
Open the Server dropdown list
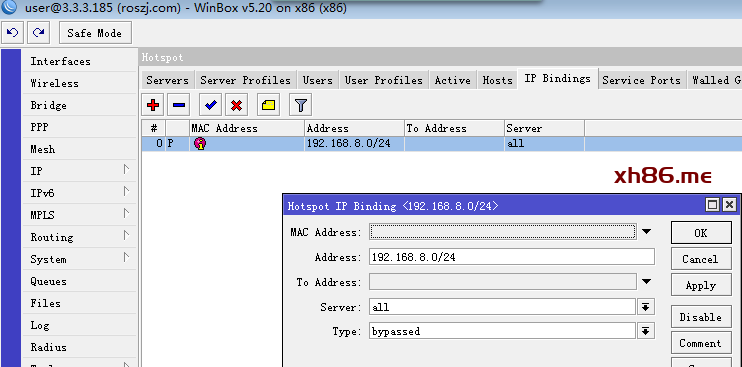tap(645, 306)
